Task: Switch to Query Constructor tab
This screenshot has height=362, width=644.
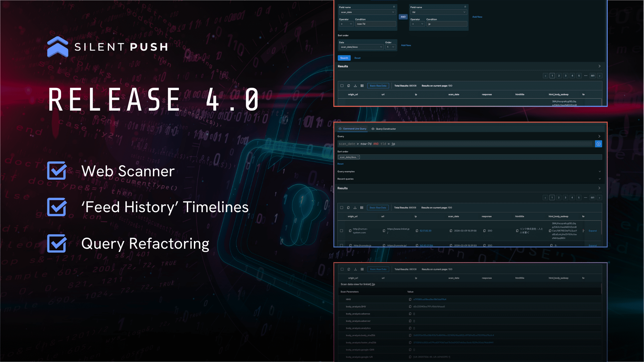Action: 384,129
